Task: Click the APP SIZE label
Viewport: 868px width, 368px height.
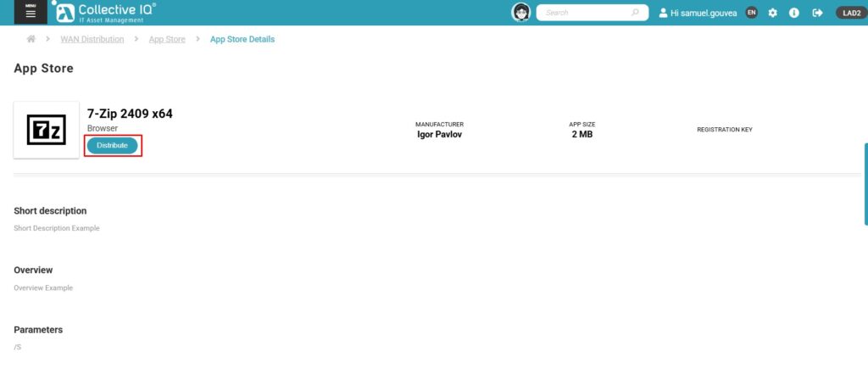Action: coord(582,125)
